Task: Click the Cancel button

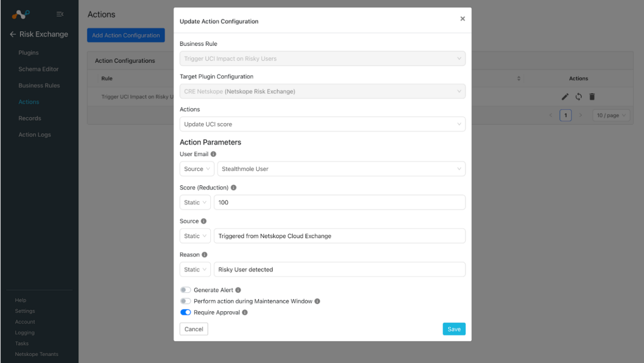Action: pos(194,329)
